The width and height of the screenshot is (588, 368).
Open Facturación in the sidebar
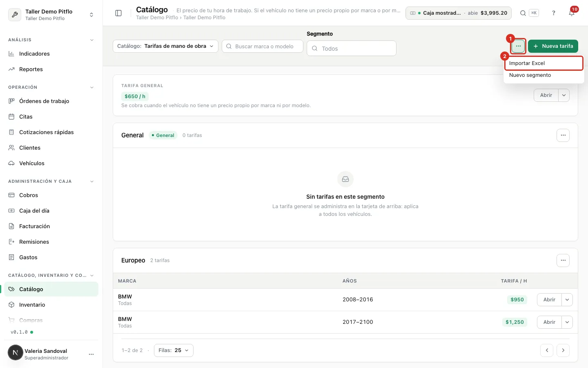click(x=51, y=226)
